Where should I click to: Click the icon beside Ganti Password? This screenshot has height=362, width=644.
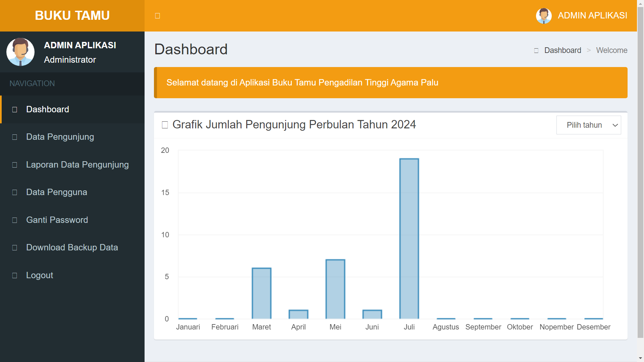coord(14,220)
